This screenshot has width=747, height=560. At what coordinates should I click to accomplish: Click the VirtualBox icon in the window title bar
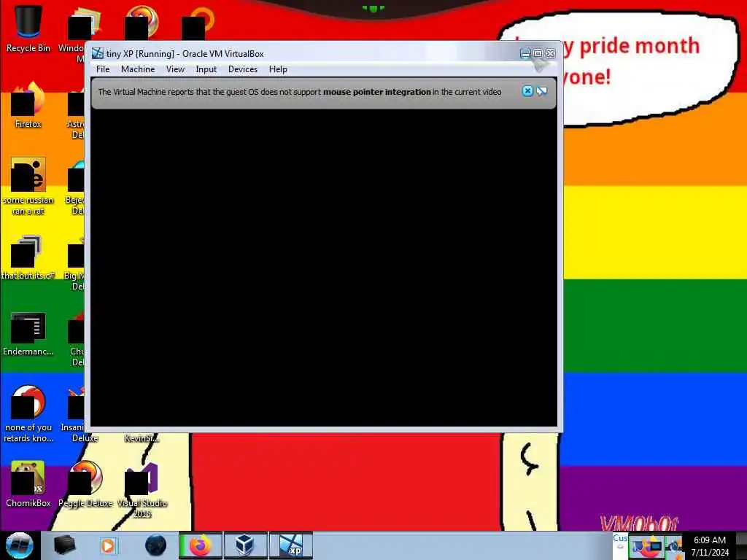click(x=98, y=53)
